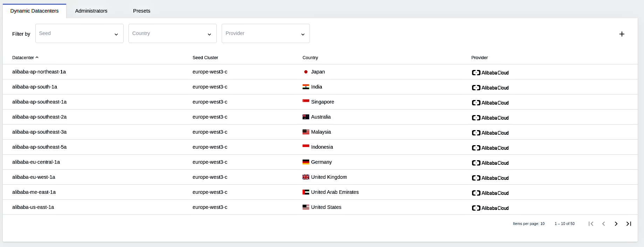This screenshot has width=644, height=247.
Task: Click Alibaba Cloud logo in Japan row
Action: [x=490, y=73]
